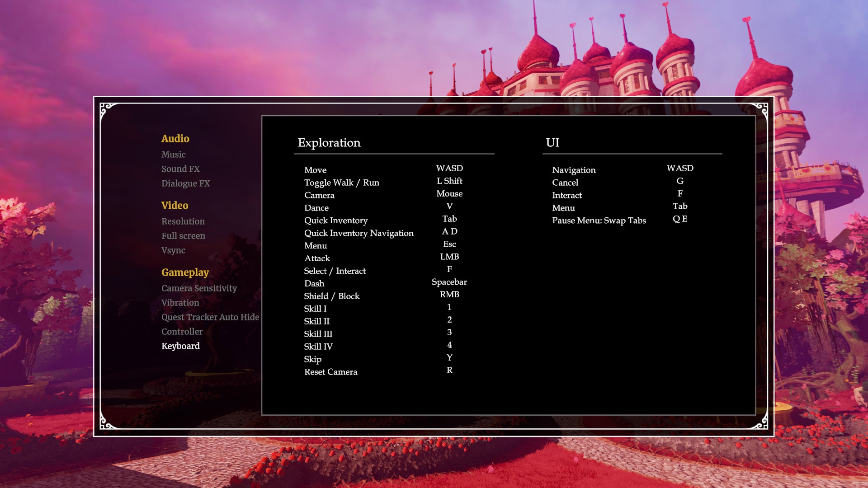Select the Skill III label
This screenshot has height=488, width=868.
(x=318, y=334)
